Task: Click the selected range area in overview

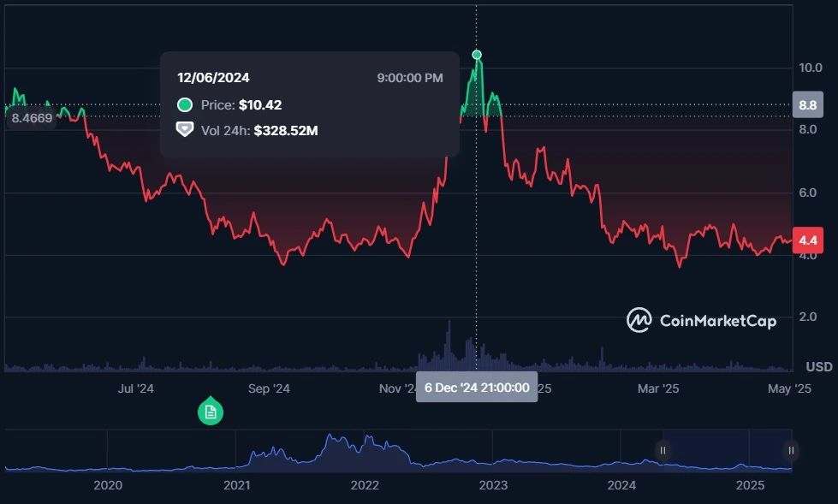Action: 727,451
